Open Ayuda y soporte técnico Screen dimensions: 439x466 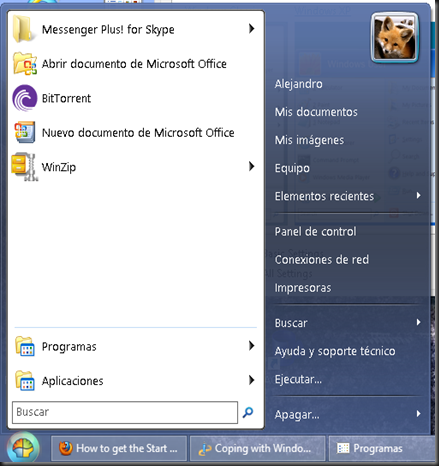[335, 351]
